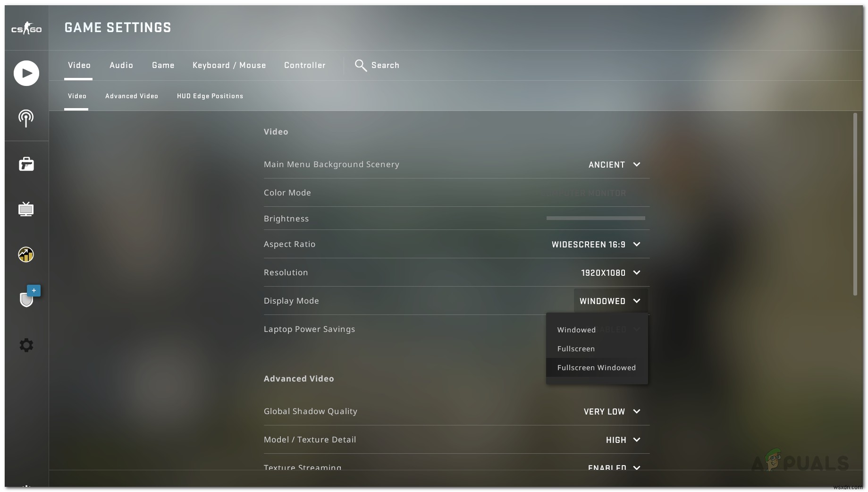Click the GAME SETTINGS title
868x492 pixels.
[118, 28]
